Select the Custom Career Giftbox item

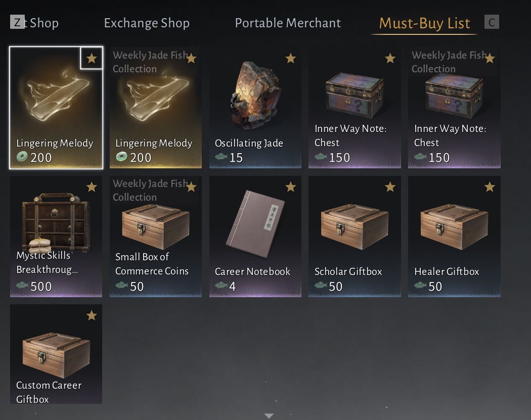56,354
